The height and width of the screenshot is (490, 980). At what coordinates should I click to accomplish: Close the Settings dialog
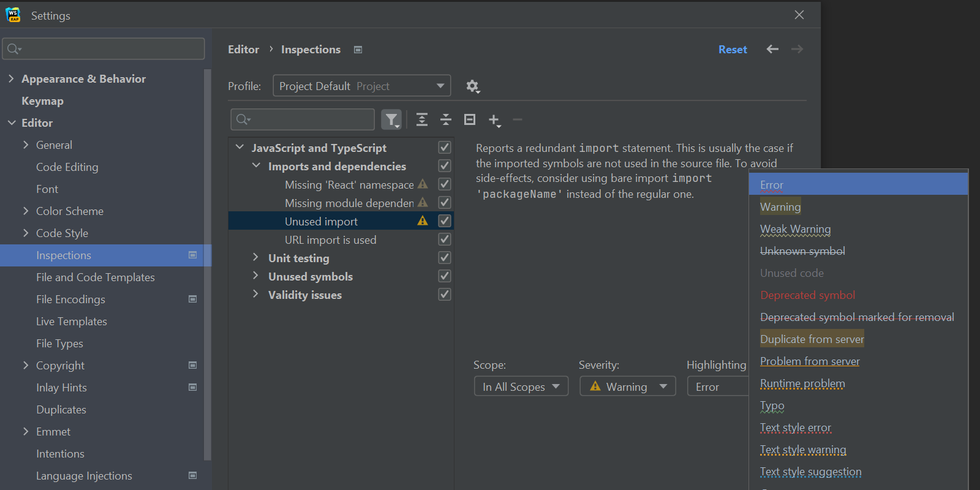tap(799, 15)
